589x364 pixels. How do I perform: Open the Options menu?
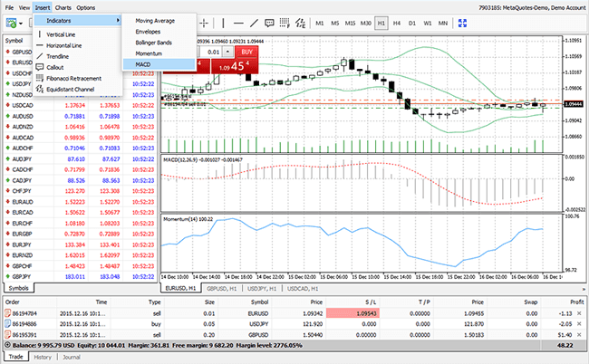point(86,7)
